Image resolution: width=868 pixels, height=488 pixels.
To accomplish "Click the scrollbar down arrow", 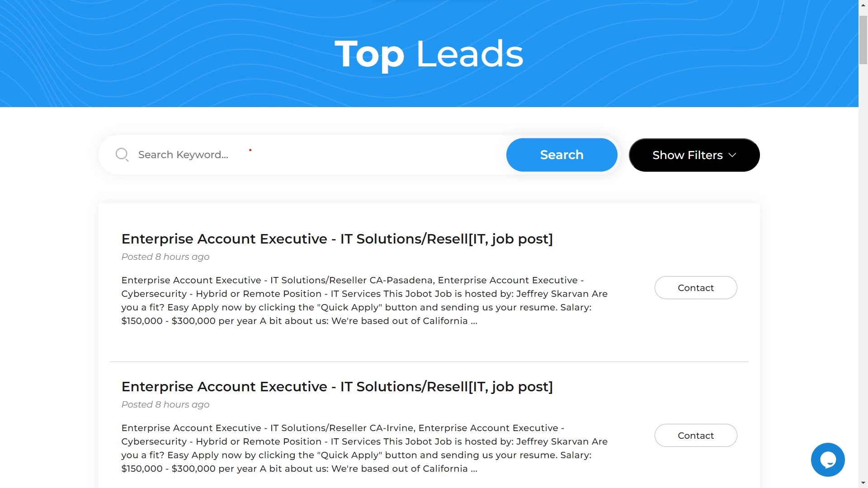I will tap(863, 484).
